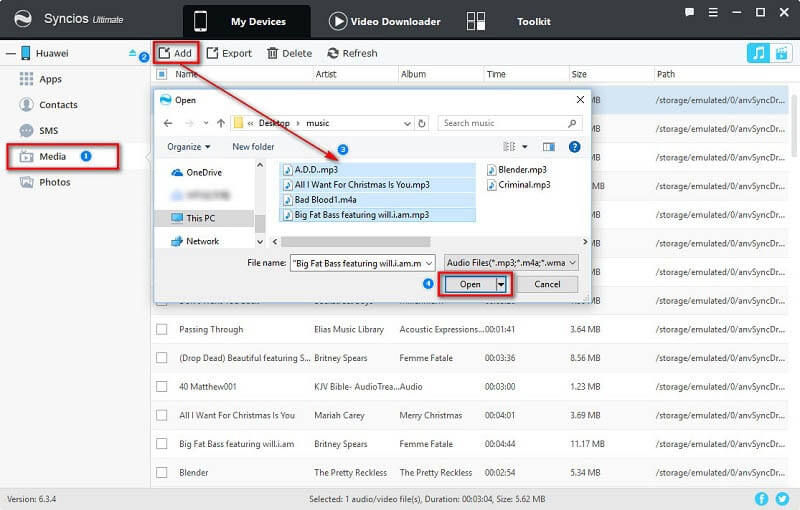Select This PC in navigation pane

click(200, 218)
